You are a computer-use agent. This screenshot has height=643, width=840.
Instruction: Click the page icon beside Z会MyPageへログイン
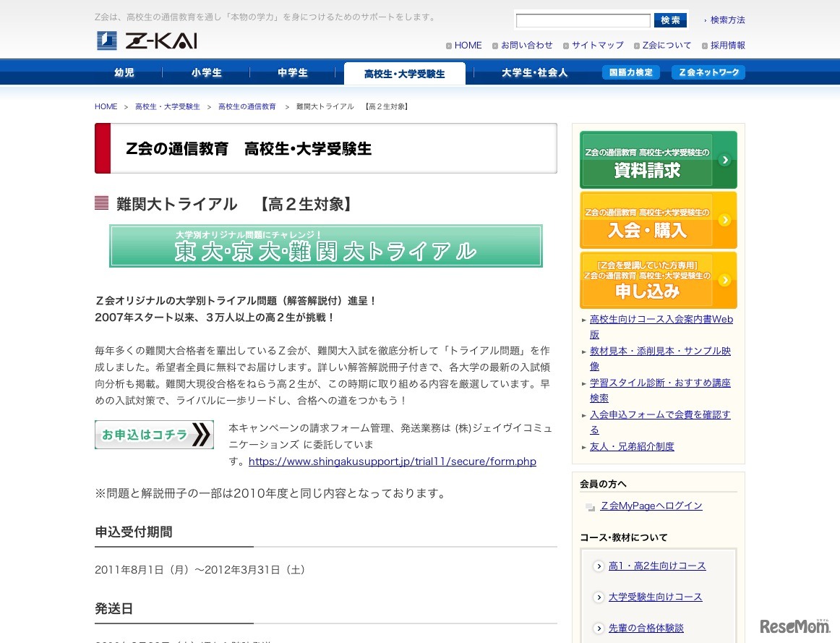588,506
